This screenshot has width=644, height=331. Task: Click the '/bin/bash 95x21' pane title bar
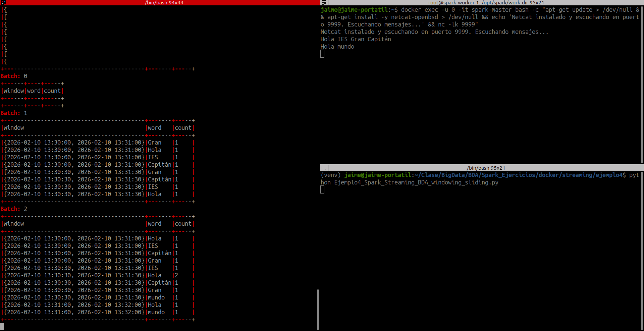point(486,168)
